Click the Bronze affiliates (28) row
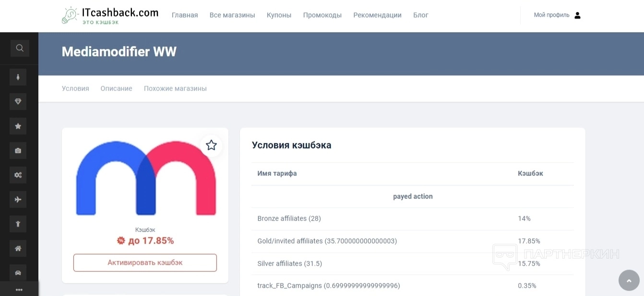This screenshot has width=644, height=296. point(413,219)
